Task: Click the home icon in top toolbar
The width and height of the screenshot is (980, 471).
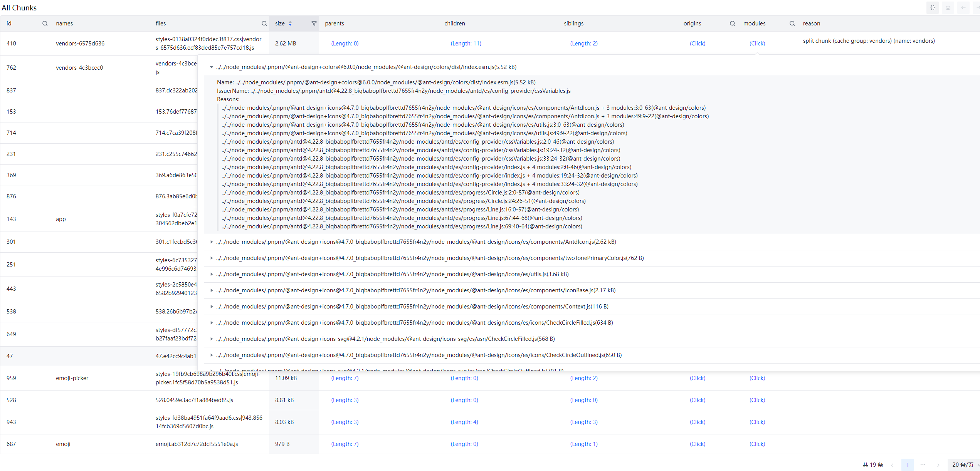Action: (948, 8)
